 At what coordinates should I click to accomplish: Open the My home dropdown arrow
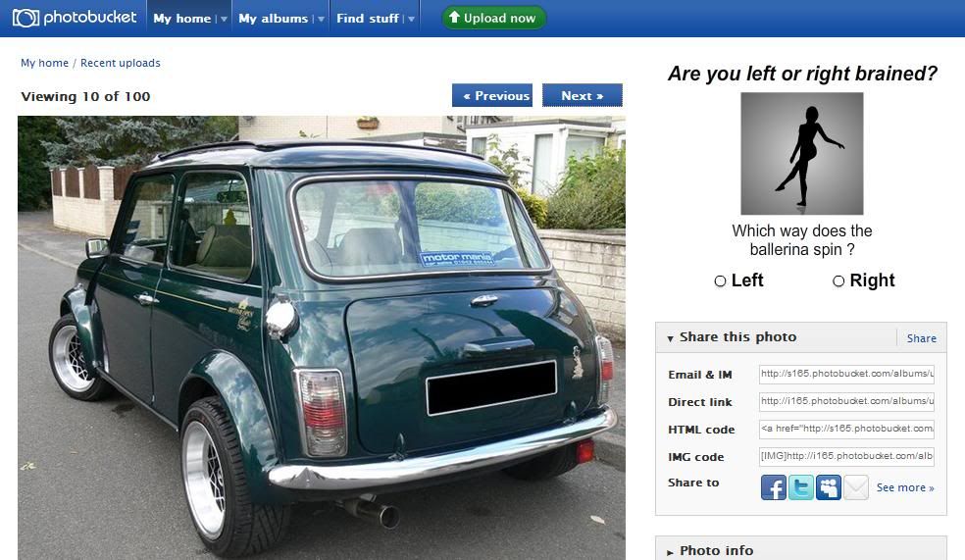pos(224,19)
